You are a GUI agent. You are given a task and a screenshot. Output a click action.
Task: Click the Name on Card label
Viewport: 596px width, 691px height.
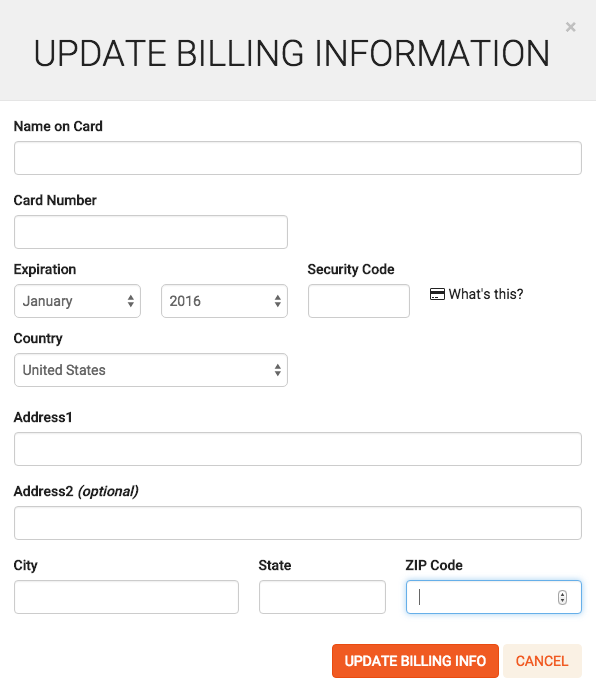[58, 126]
